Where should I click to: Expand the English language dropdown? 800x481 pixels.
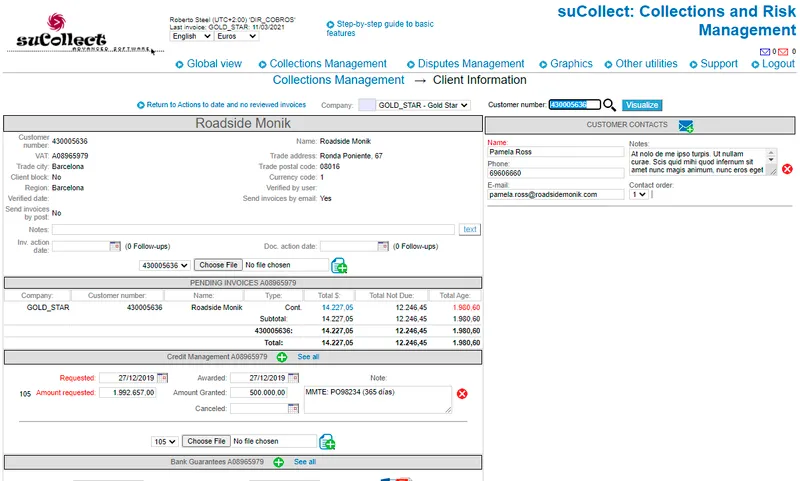(x=191, y=36)
